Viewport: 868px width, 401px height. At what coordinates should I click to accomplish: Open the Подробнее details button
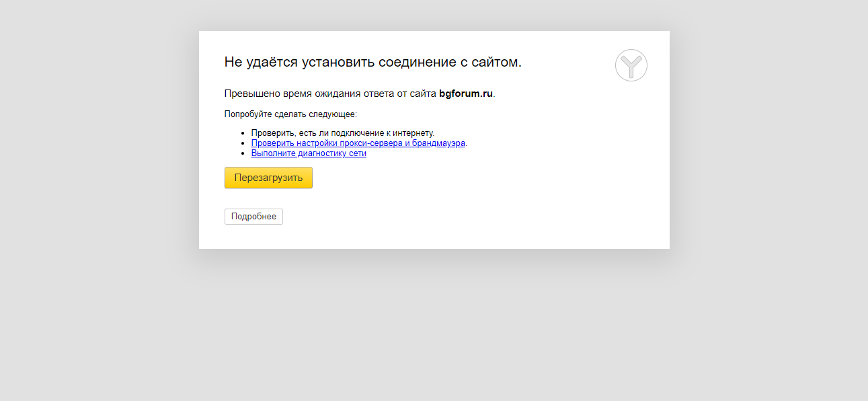pos(253,217)
